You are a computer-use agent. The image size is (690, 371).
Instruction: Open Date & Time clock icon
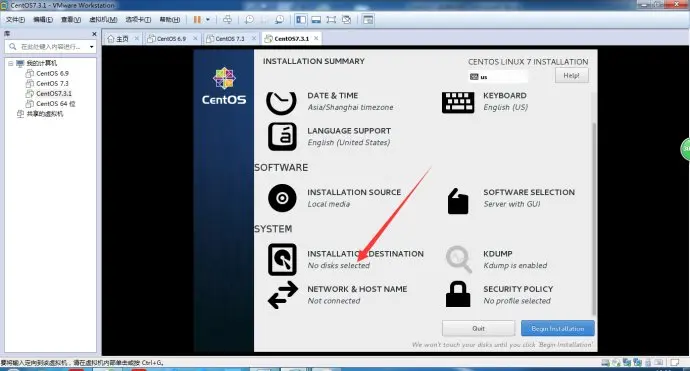[282, 102]
